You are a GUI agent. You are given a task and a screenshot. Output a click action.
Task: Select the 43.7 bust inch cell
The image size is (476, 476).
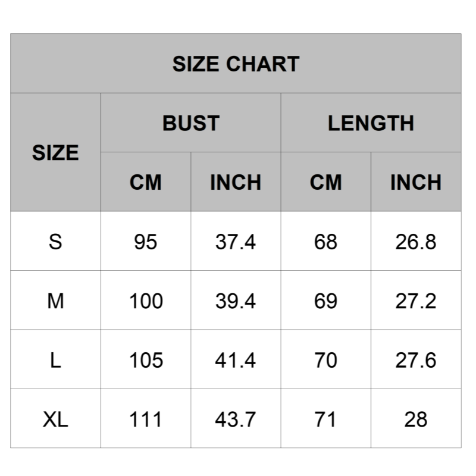tap(236, 419)
